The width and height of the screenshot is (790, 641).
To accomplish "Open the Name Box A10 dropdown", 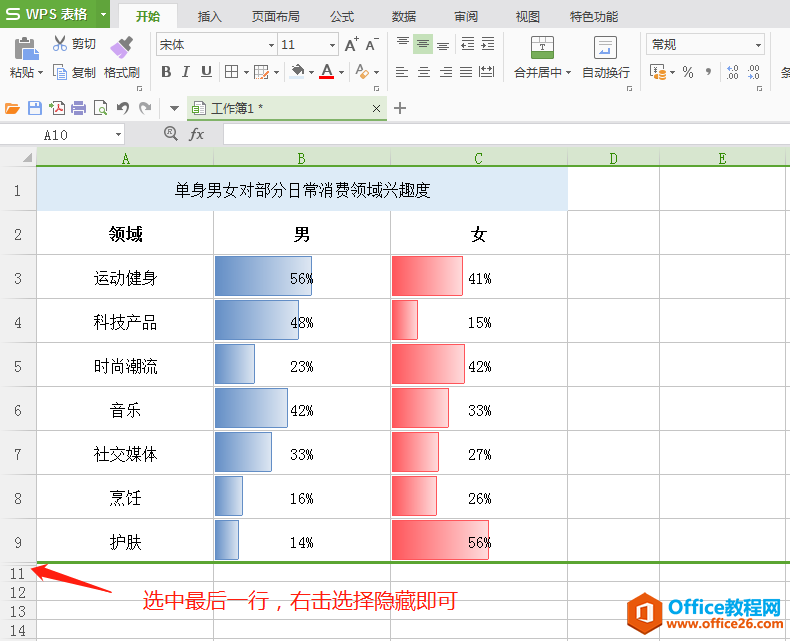I will click(x=118, y=135).
